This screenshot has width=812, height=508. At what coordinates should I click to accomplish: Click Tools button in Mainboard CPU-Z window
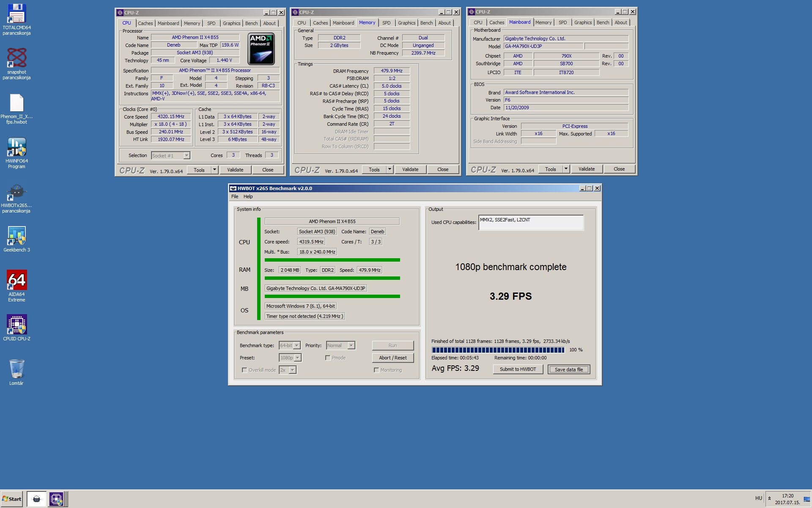point(550,169)
